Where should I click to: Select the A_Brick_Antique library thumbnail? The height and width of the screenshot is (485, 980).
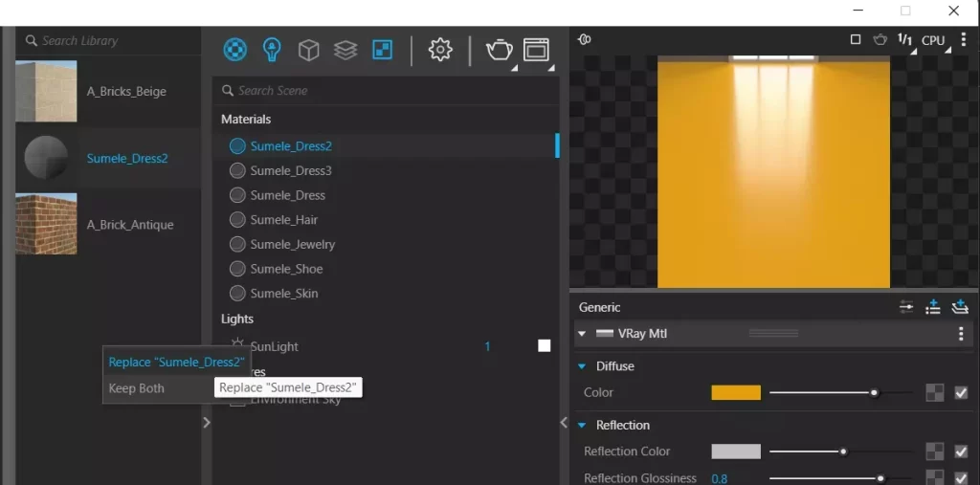pos(46,224)
